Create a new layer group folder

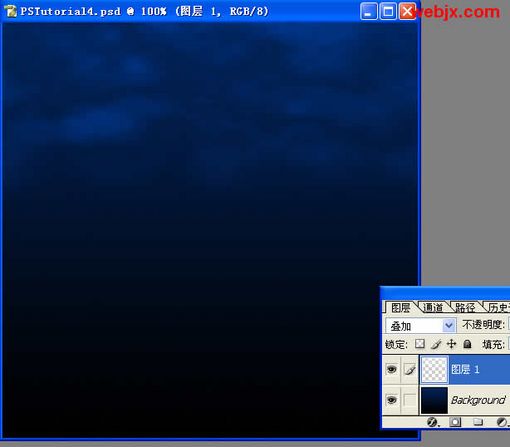pyautogui.click(x=478, y=422)
